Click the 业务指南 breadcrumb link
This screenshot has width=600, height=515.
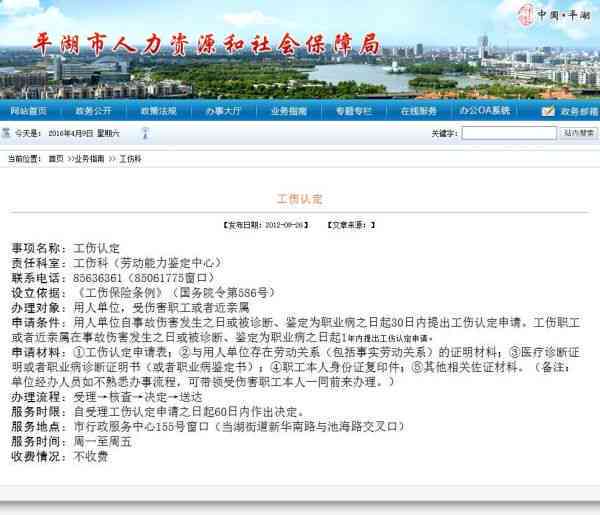tap(89, 159)
